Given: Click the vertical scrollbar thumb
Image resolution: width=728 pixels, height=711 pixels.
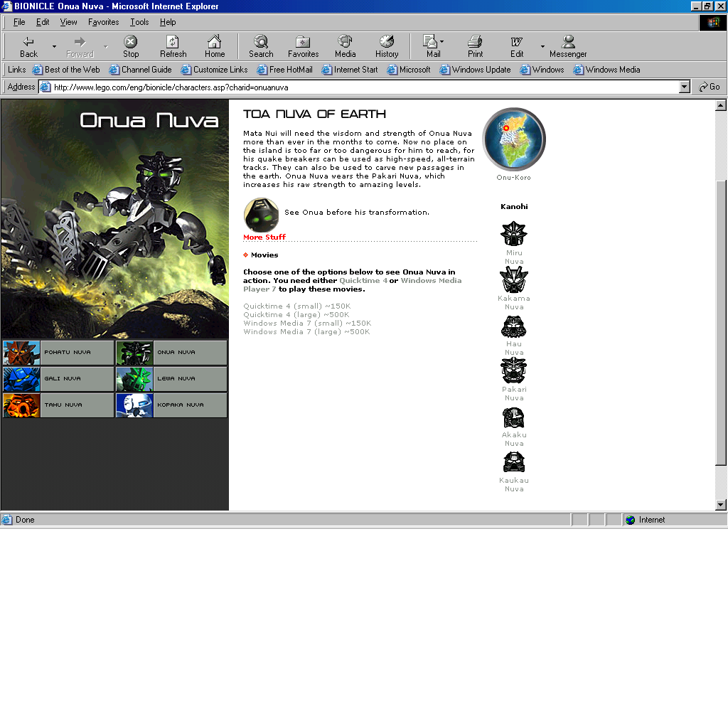Looking at the screenshot, I should click(x=721, y=322).
